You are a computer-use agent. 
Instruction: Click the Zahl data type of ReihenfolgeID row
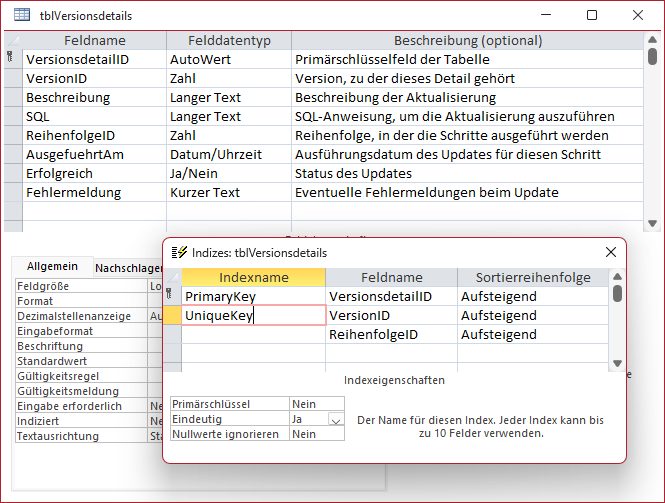coord(229,136)
